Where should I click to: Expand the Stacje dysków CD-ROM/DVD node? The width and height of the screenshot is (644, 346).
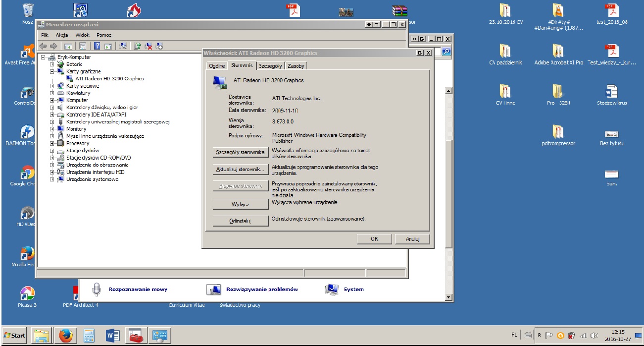(x=52, y=158)
